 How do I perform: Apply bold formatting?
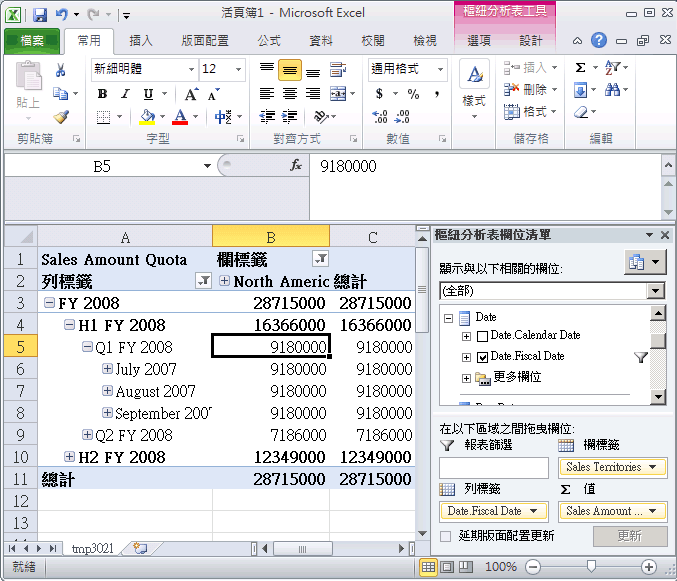[x=102, y=94]
